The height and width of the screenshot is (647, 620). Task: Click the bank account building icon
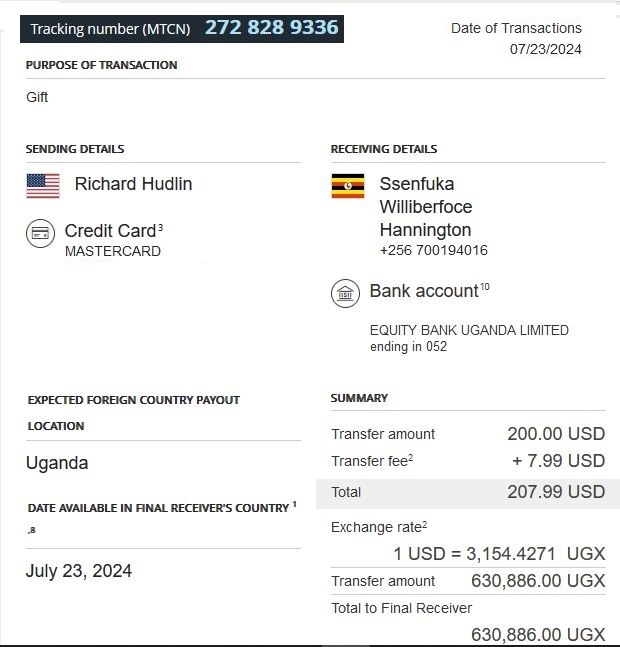coord(345,293)
